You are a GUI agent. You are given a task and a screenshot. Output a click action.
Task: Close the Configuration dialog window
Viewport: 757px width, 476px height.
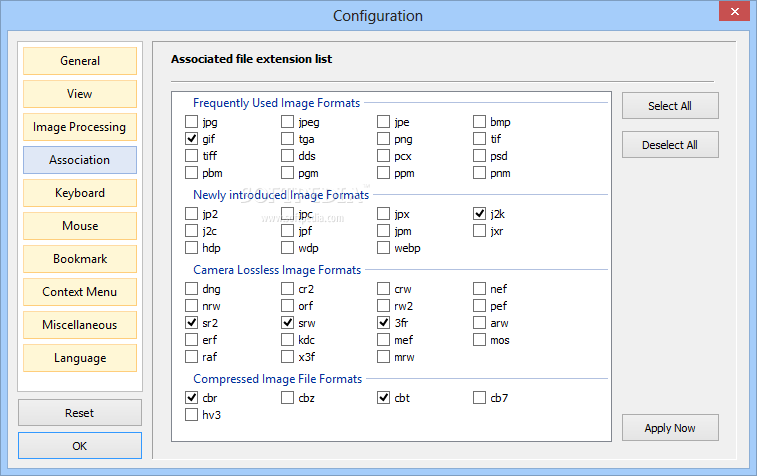coord(734,11)
